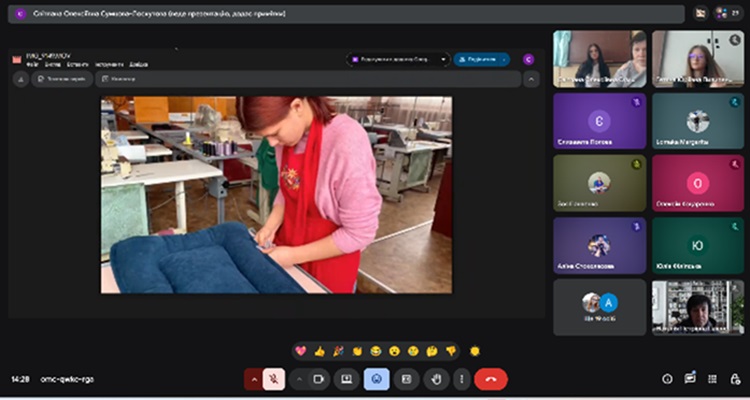The image size is (750, 400).
Task: Expand video settings arrow beside camera
Action: click(x=298, y=379)
